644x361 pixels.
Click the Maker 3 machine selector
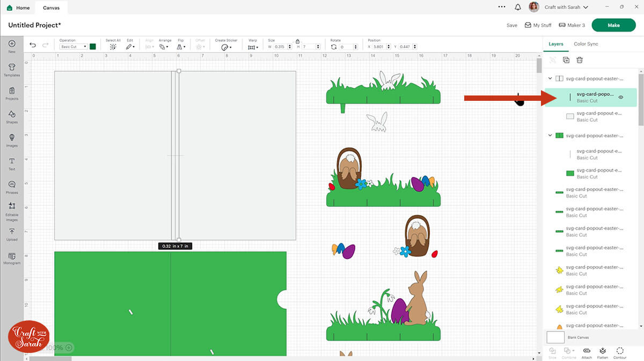[x=572, y=25]
